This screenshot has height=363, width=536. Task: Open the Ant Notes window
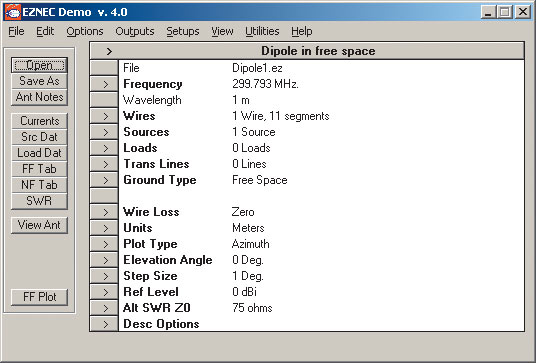[x=39, y=97]
